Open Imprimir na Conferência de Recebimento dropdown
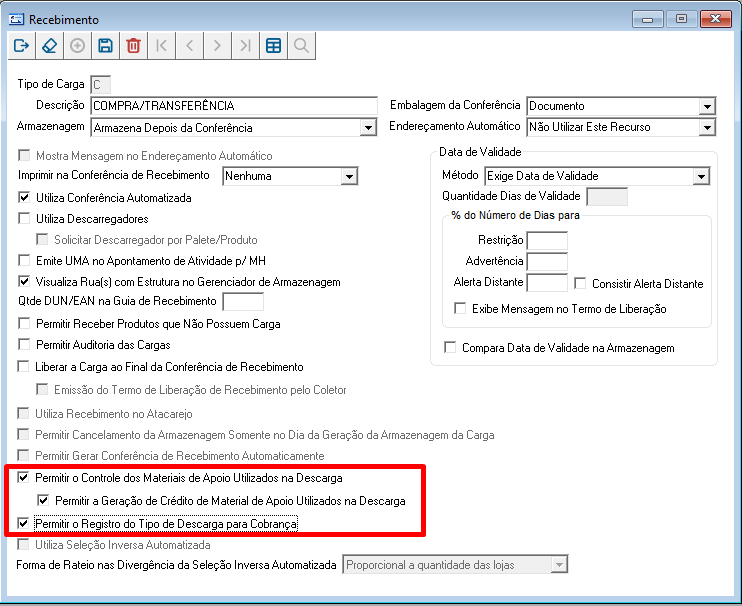 pyautogui.click(x=349, y=176)
